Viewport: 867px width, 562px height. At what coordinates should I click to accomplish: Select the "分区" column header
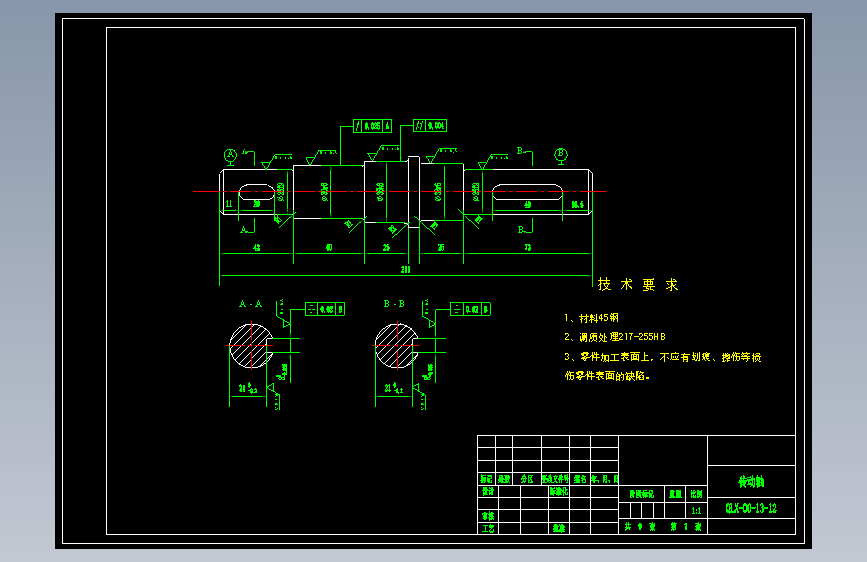click(x=527, y=479)
